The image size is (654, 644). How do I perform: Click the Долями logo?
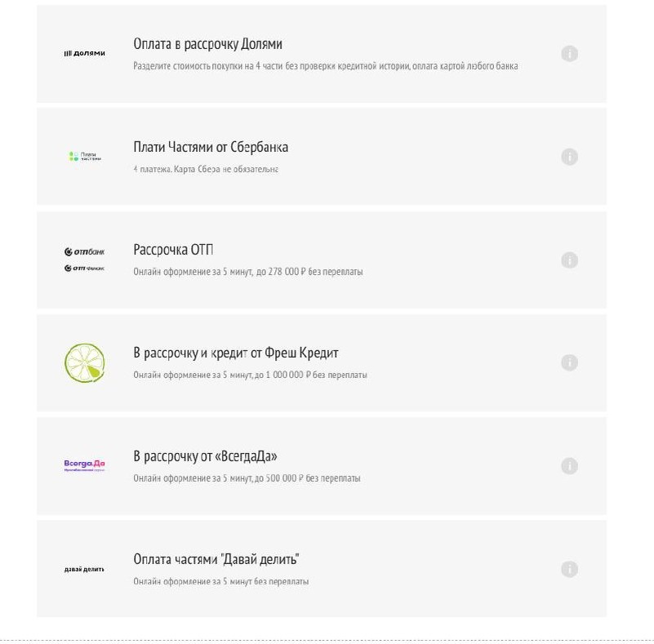tap(85, 54)
